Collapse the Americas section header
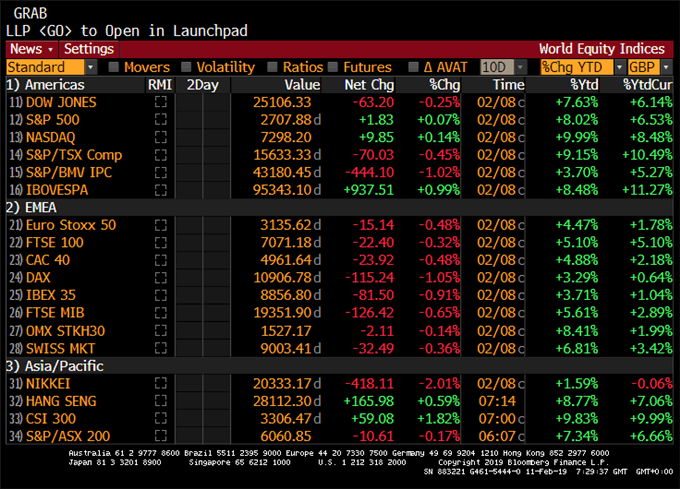The image size is (680, 489). pos(45,85)
